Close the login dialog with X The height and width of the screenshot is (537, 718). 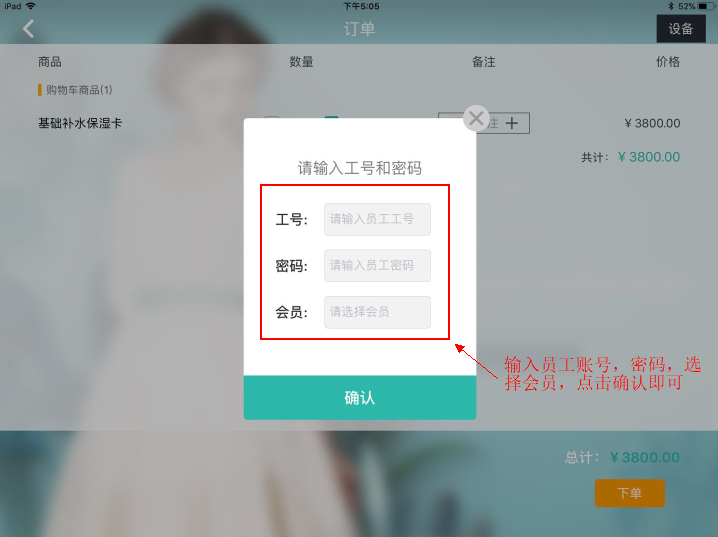pos(476,119)
